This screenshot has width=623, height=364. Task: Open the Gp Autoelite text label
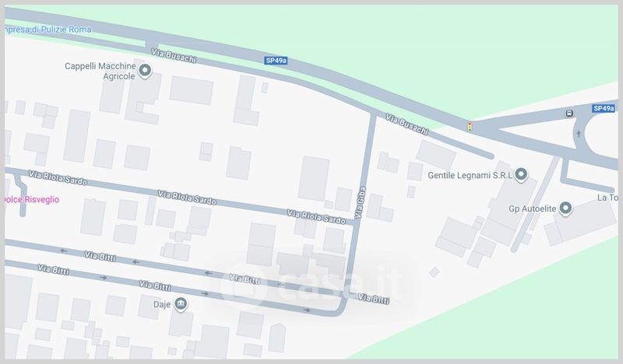coord(533,208)
